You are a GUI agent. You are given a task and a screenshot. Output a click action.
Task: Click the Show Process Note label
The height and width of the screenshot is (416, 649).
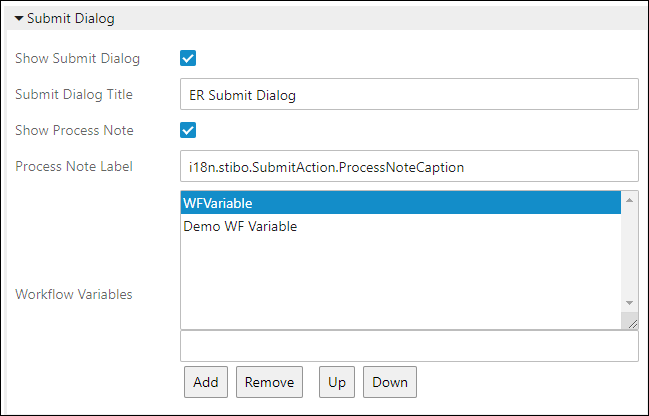pos(74,131)
